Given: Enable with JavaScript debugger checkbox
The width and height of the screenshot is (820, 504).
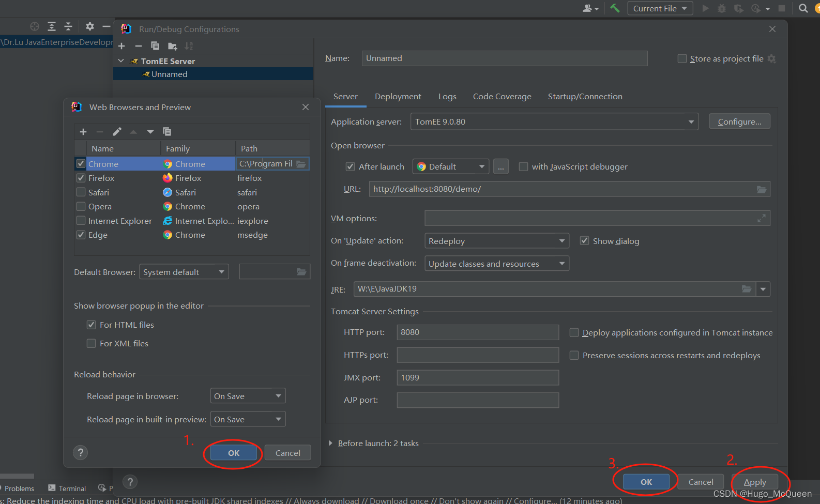Looking at the screenshot, I should tap(523, 166).
